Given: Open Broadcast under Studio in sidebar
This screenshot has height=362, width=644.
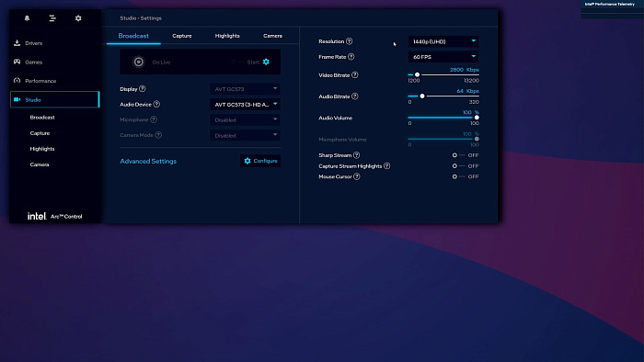Looking at the screenshot, I should pyautogui.click(x=42, y=118).
